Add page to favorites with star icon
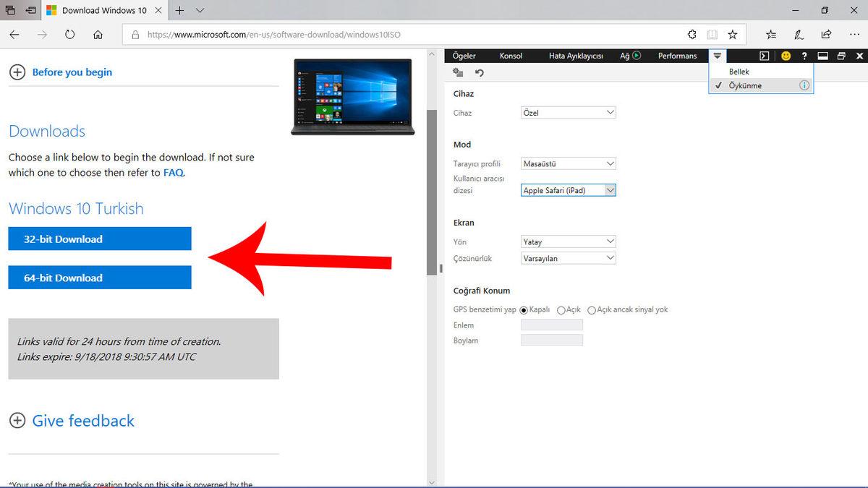This screenshot has height=488, width=868. [x=733, y=34]
